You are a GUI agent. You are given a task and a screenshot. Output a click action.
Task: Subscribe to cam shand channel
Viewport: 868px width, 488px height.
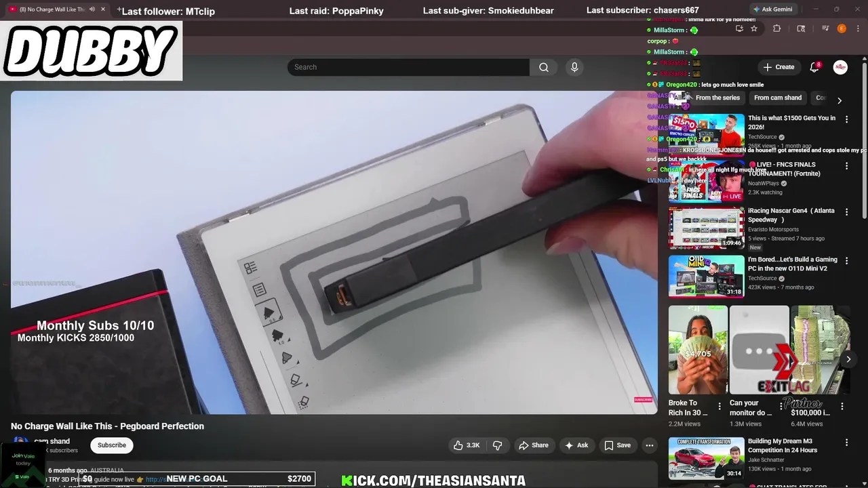pos(112,445)
